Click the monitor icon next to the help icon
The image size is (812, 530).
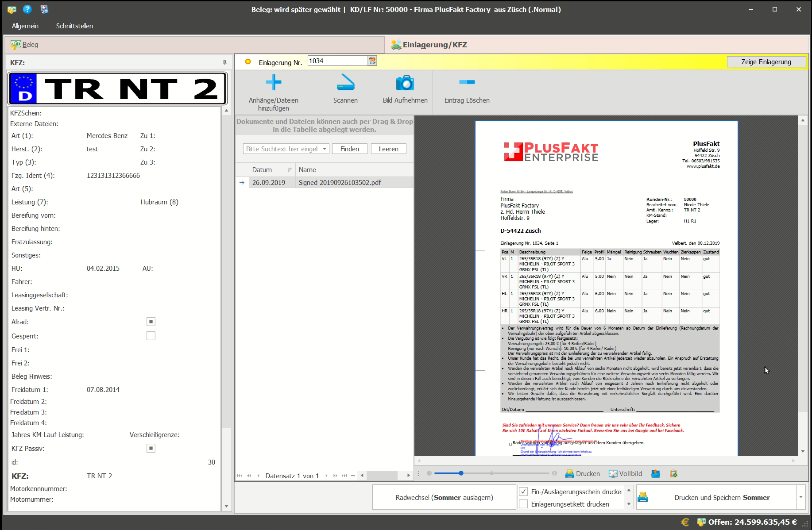point(44,9)
